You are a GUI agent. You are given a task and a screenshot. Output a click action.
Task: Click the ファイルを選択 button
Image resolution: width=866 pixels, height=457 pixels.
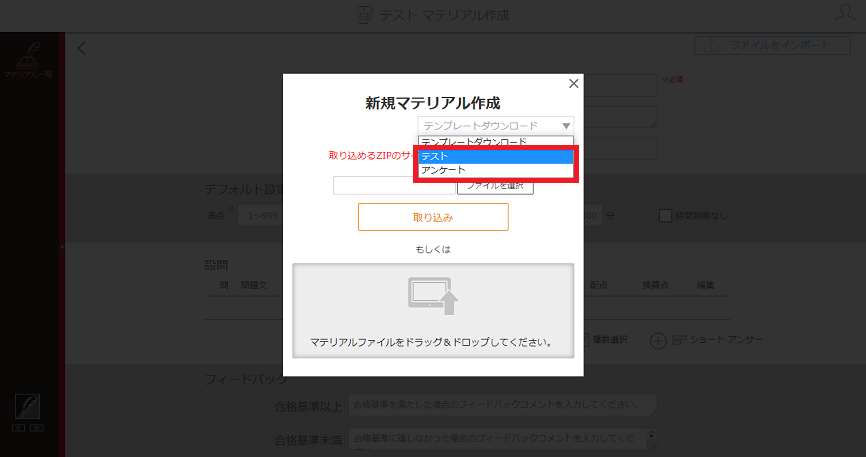click(495, 186)
